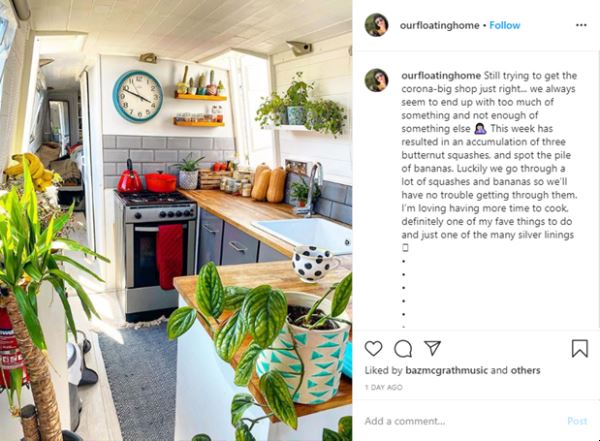Screen dimensions: 600x441
Task: Click the woman emoji in caption
Action: point(480,129)
